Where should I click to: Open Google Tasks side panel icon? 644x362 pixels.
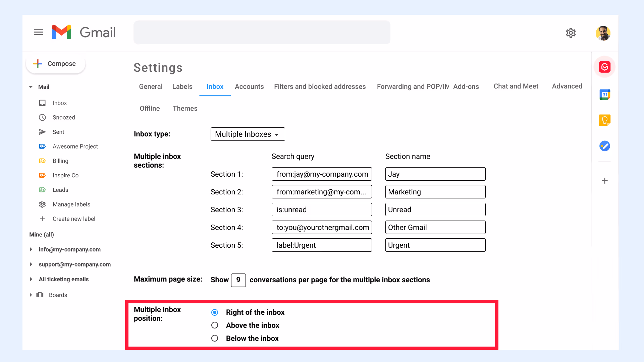click(x=604, y=146)
